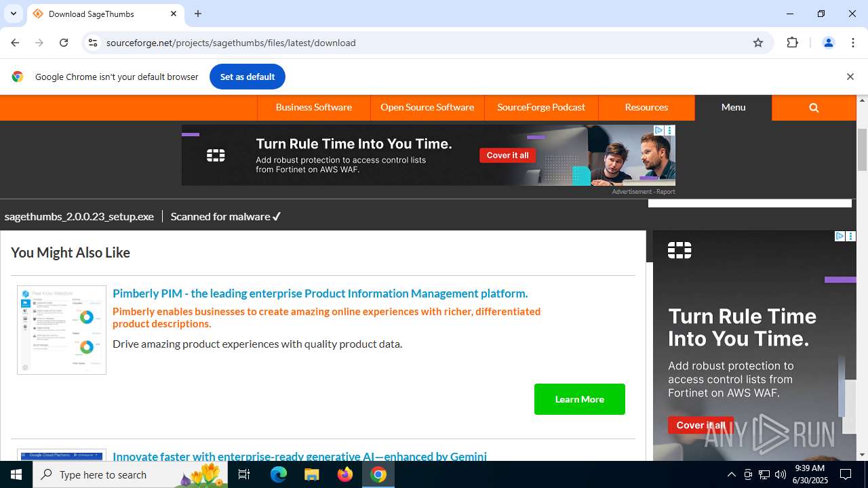Open Pimberly PIM headline link

(320, 293)
